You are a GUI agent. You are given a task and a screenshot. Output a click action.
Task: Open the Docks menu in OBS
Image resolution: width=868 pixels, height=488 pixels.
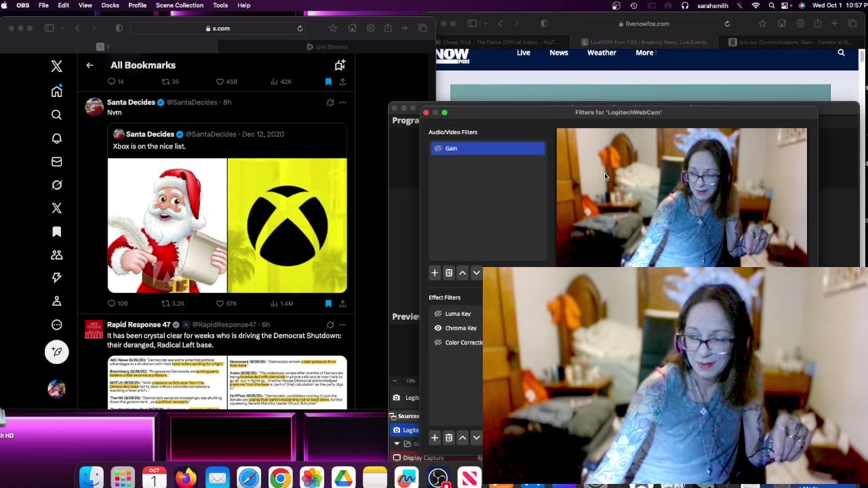(x=110, y=5)
